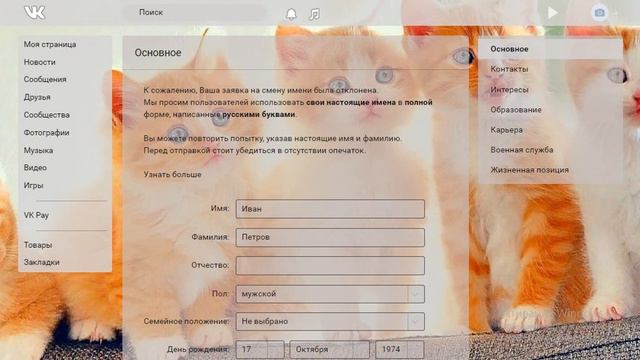Open the birthday day dropdown 17

coord(260,350)
